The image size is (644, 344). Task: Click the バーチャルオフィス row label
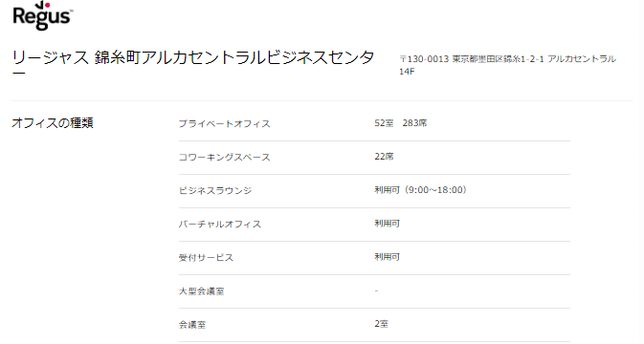pyautogui.click(x=220, y=225)
